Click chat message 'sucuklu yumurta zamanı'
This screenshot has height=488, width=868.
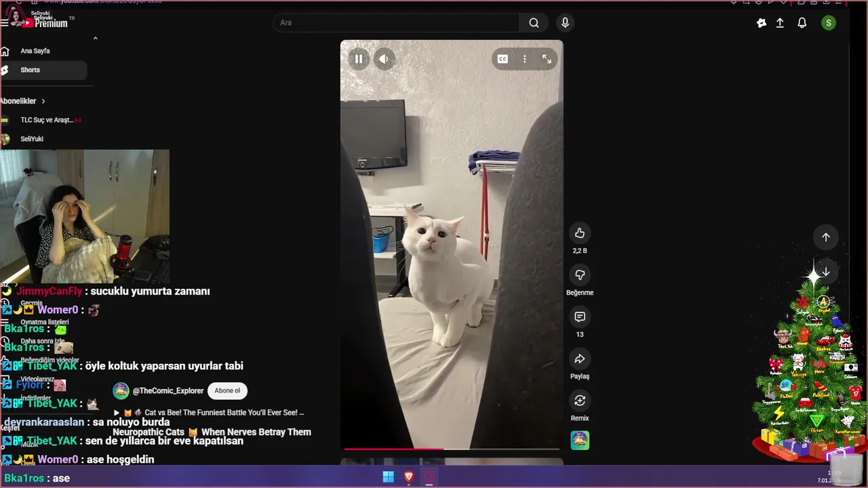150,291
